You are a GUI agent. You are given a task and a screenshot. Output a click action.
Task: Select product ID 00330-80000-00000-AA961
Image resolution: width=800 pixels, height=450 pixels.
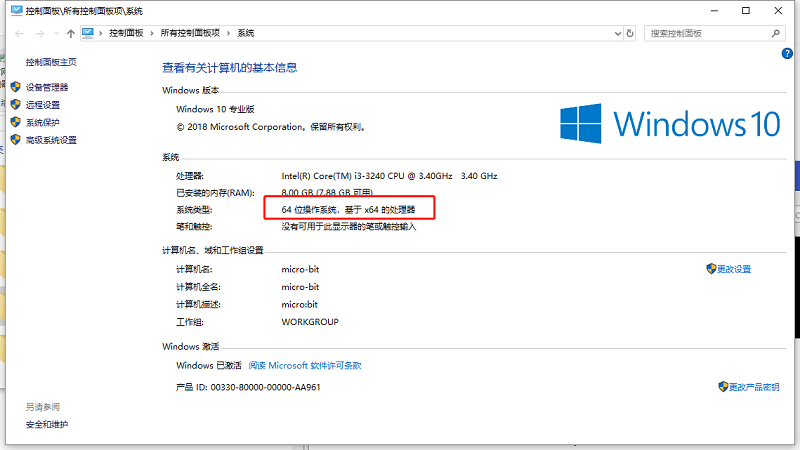point(265,387)
